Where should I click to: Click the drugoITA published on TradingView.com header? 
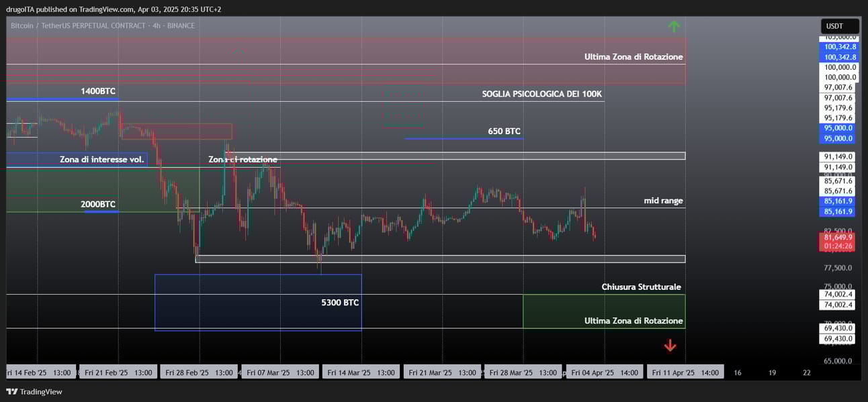(114, 9)
